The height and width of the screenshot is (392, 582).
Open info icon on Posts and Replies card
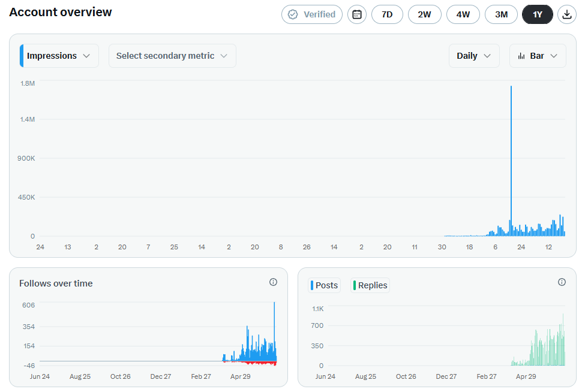(x=562, y=282)
